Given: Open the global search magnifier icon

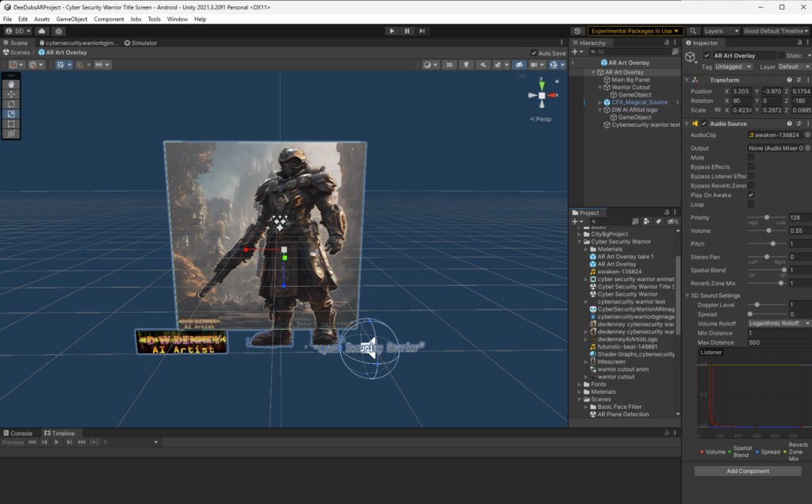Looking at the screenshot, I should click(693, 31).
